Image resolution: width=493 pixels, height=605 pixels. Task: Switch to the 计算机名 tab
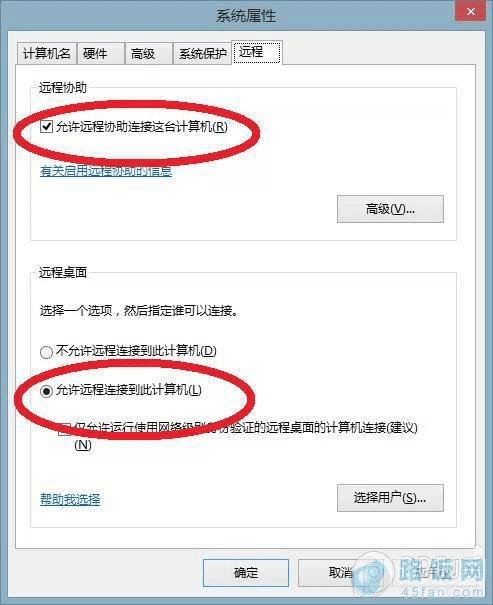(47, 53)
